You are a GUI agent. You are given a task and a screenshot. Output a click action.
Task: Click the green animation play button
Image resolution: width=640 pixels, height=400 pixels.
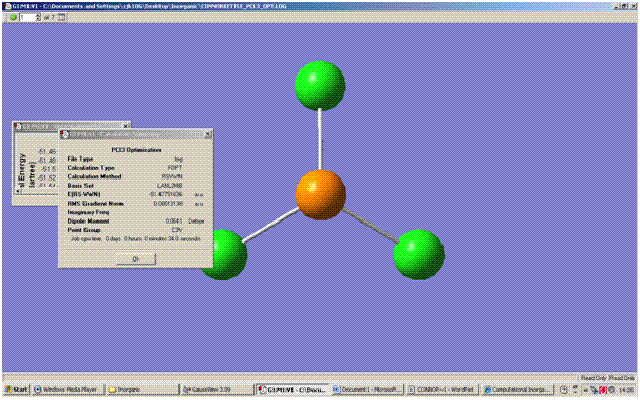pyautogui.click(x=13, y=18)
